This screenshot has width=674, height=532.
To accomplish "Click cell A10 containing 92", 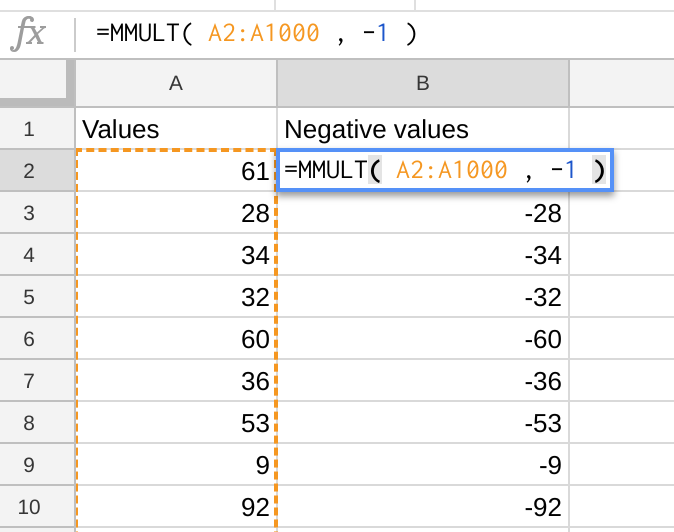I will click(176, 507).
